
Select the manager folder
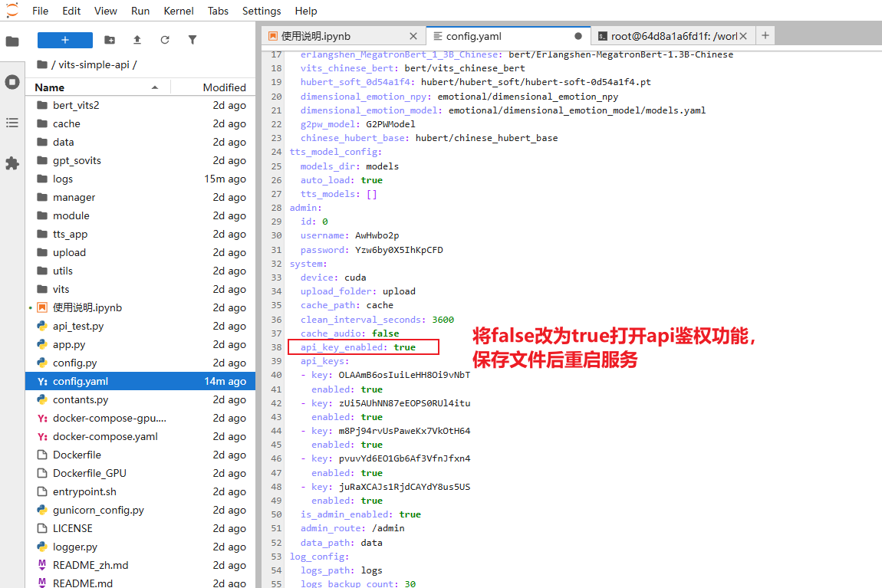point(140,197)
